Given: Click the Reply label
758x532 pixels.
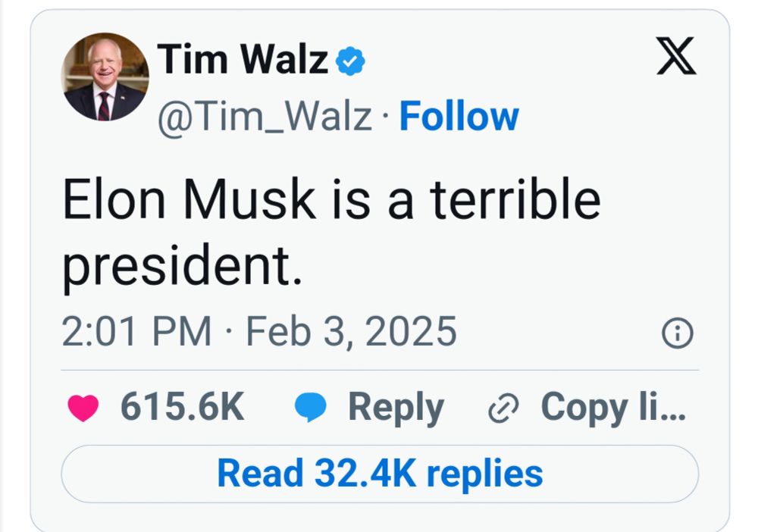Looking at the screenshot, I should pos(396,408).
